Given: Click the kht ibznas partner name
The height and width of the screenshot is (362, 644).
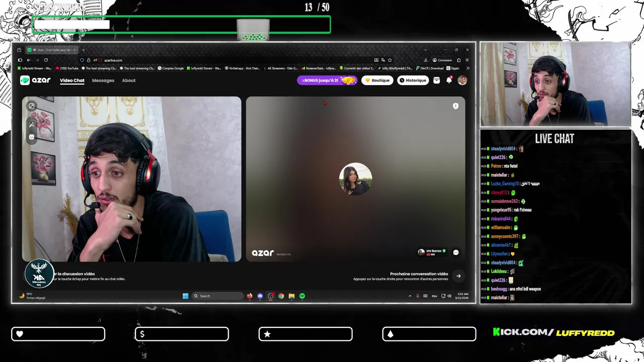Looking at the screenshot, I should click(x=434, y=251).
